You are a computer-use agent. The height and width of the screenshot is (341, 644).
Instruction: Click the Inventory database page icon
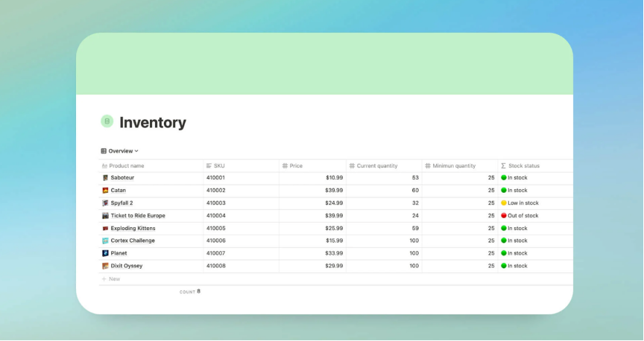tap(107, 121)
